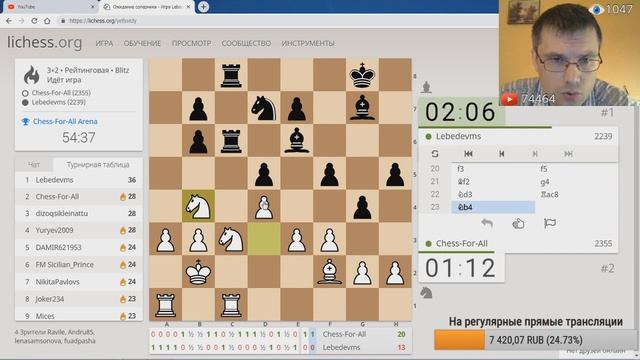Click the viewer count eye icon

coord(596,9)
